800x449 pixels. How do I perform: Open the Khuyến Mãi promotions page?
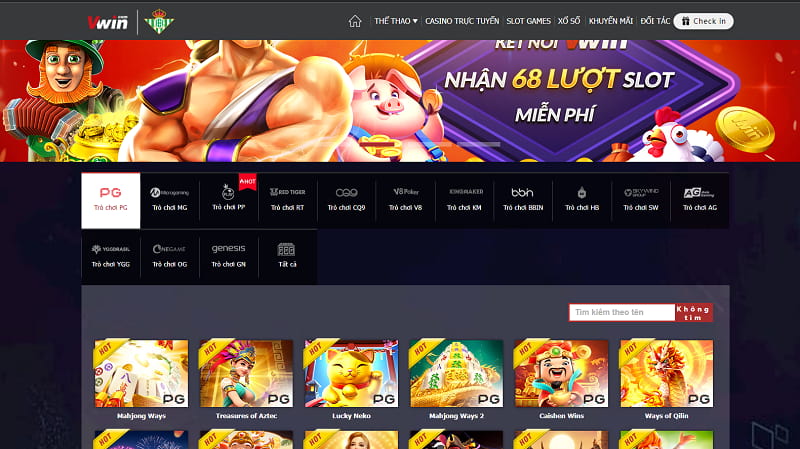[610, 21]
